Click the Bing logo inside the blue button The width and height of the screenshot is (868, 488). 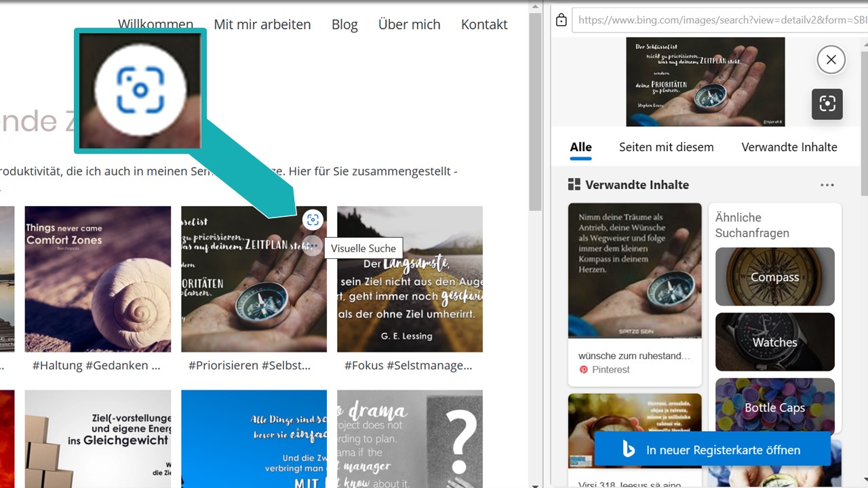627,449
